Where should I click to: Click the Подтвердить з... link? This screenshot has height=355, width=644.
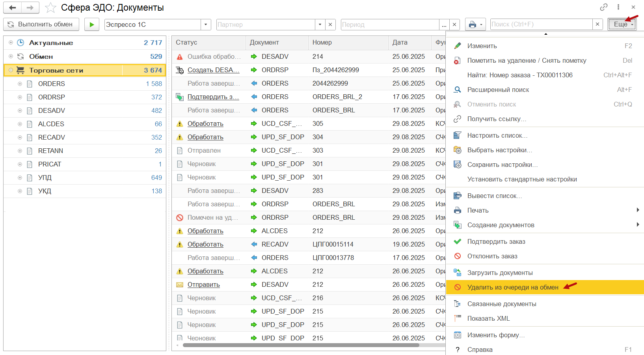click(213, 97)
